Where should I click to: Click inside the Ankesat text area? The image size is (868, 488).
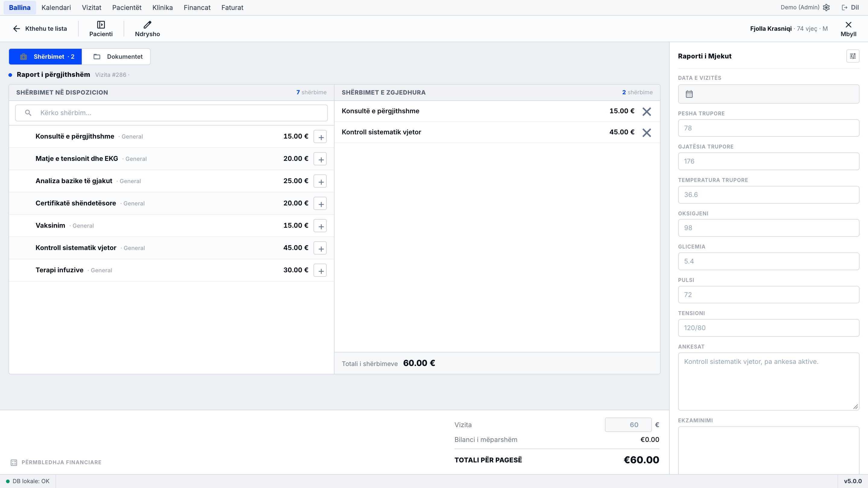coord(768,381)
